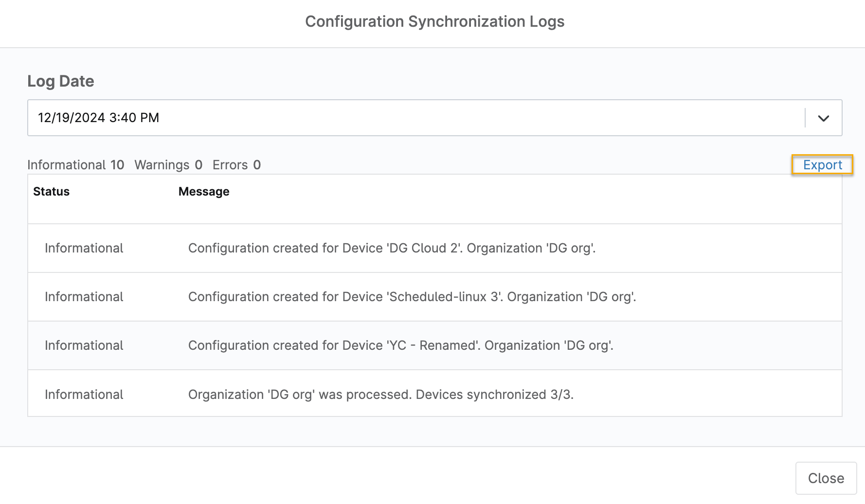Select the 'YC - Renamed' configuration message
The height and width of the screenshot is (504, 865).
[x=400, y=345]
